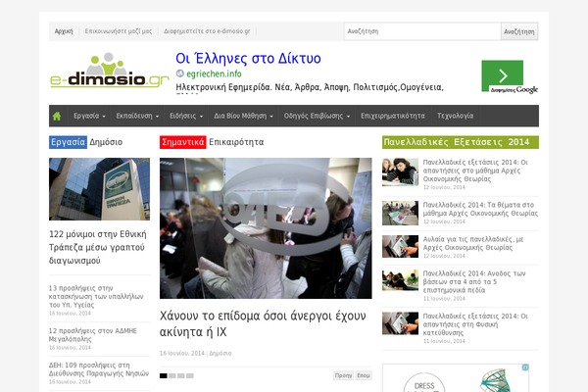588x392 pixels.
Task: Open Πανελλαδικές 2014: Τα θέματα article
Action: [x=480, y=209]
